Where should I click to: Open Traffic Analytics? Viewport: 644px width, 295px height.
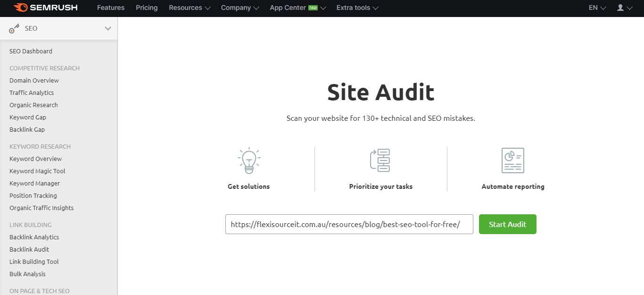(32, 93)
